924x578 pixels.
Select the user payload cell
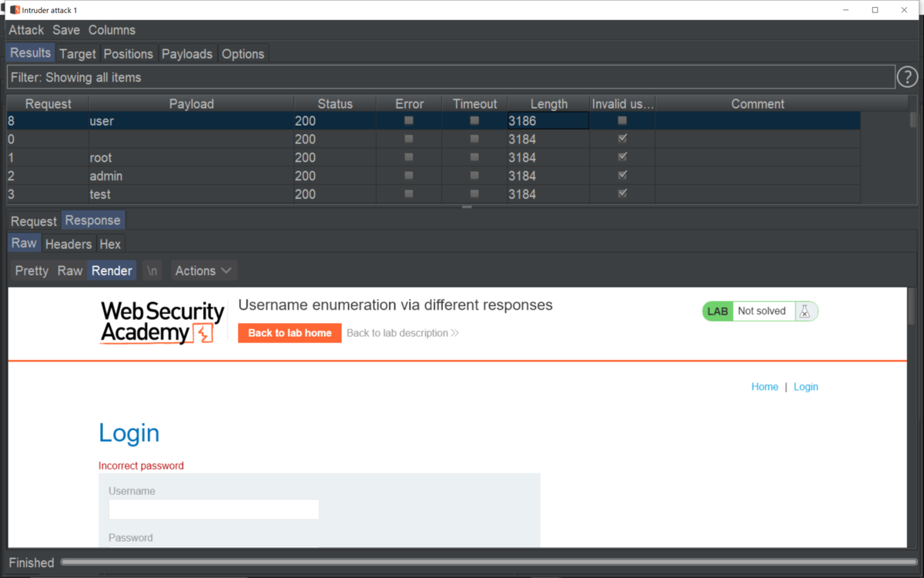[x=191, y=121]
